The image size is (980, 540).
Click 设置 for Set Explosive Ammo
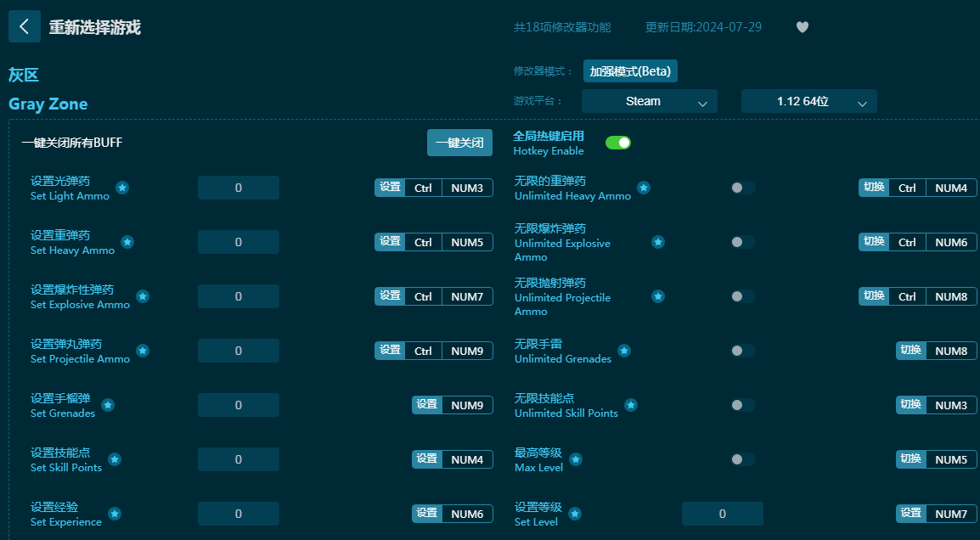(390, 296)
